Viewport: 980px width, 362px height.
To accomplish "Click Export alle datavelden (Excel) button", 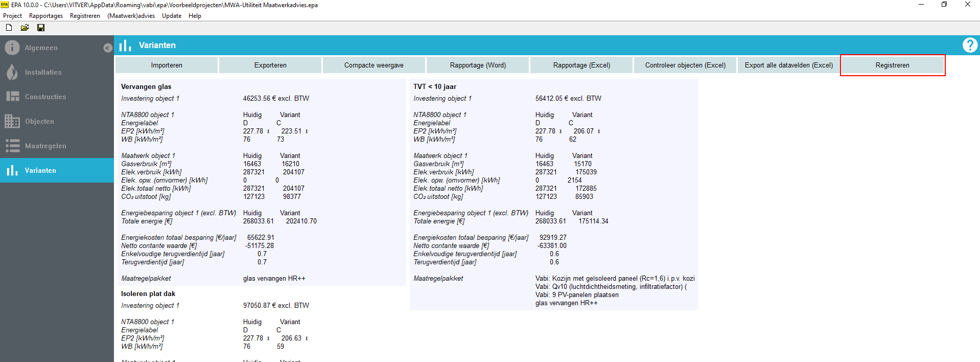I will pos(789,65).
